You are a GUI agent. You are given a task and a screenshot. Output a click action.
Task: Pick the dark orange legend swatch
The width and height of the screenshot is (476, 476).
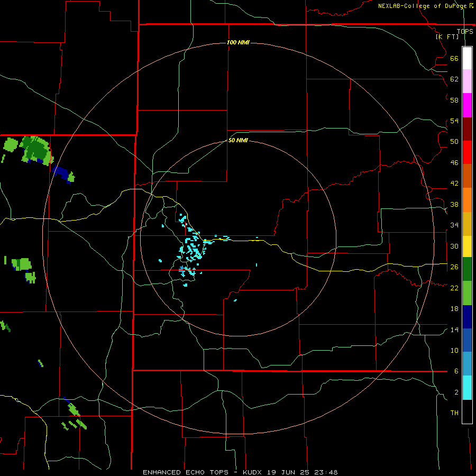pos(467,176)
